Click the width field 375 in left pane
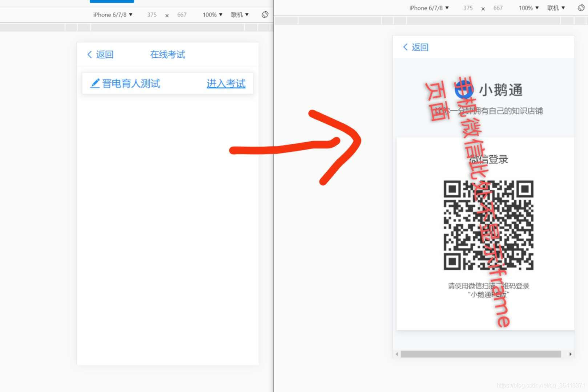This screenshot has height=392, width=588. [x=152, y=15]
